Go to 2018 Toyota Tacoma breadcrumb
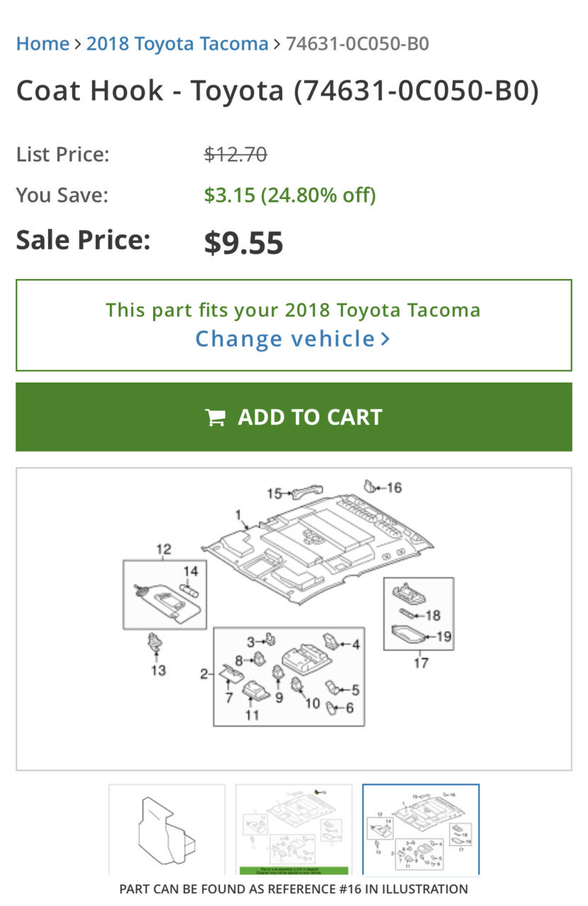 pyautogui.click(x=177, y=44)
